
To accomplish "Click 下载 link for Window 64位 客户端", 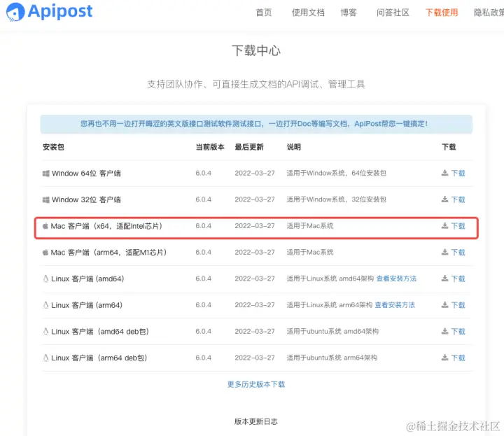I will point(458,173).
